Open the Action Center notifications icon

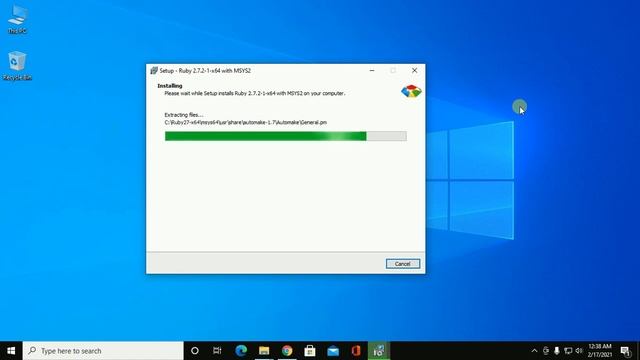625,351
